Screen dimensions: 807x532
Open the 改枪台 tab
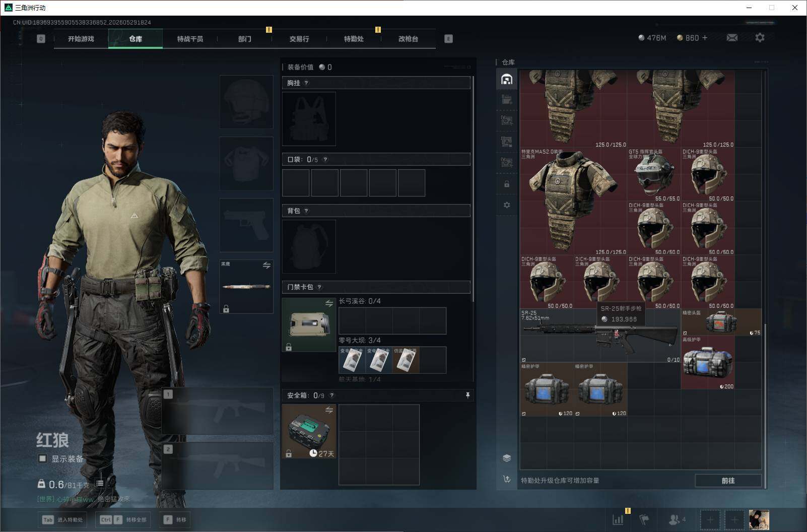[x=408, y=39]
